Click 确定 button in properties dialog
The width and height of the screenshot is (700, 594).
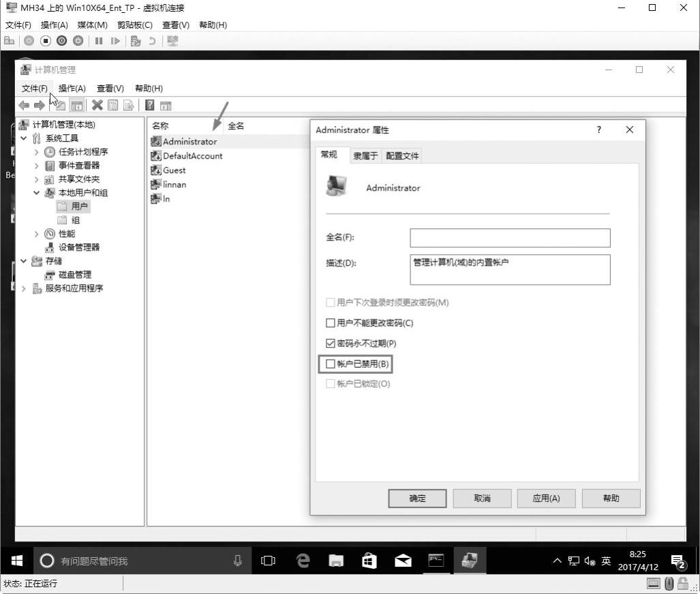click(417, 498)
